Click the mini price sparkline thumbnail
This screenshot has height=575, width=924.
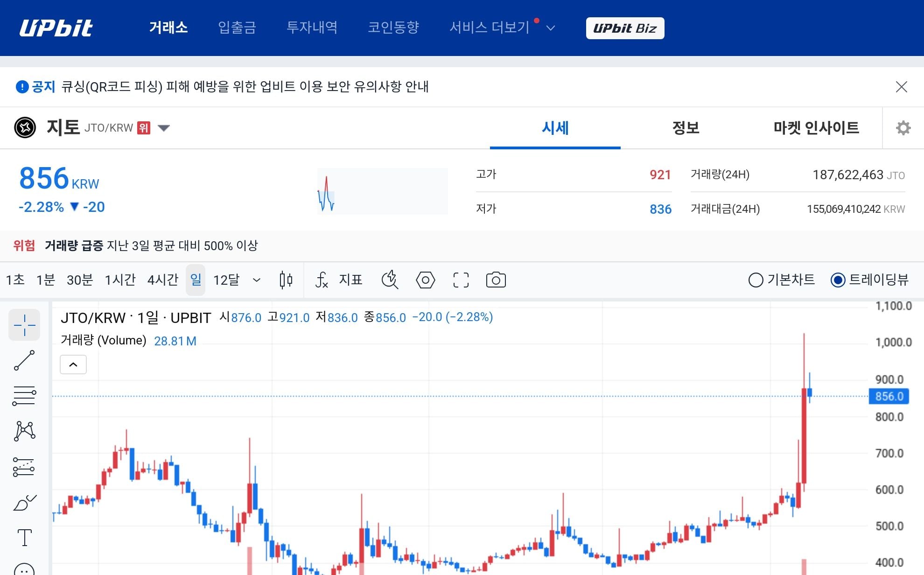382,191
